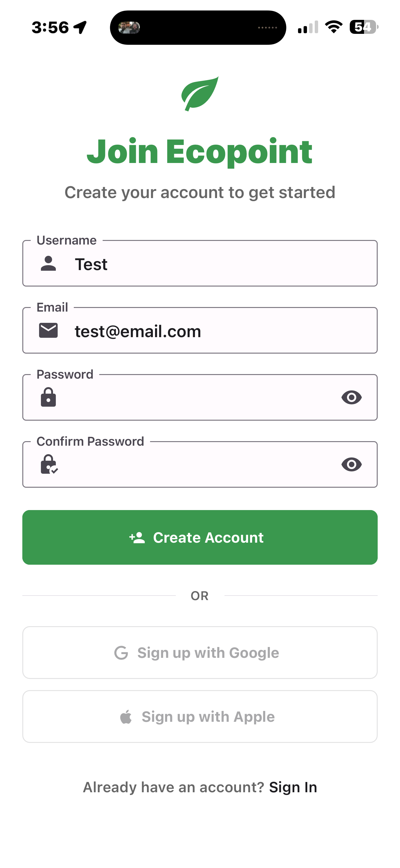
Task: Focus the empty Password input
Action: coord(195,398)
